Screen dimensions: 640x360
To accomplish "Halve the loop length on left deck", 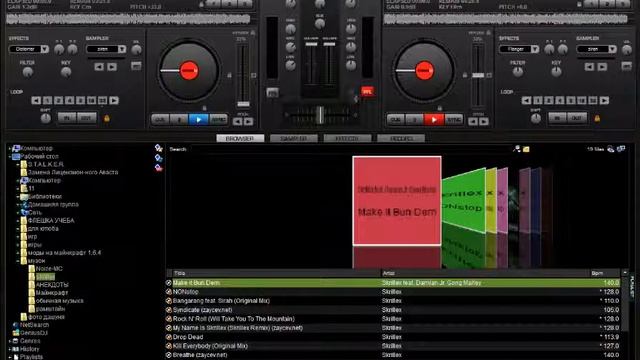I will coord(36,100).
